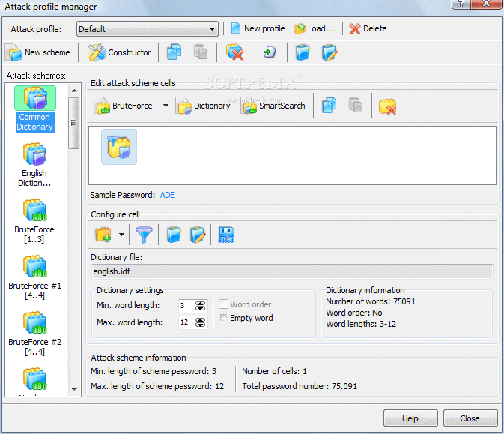Click the Max. length of scheme password text
This screenshot has height=434, width=504.
pos(157,386)
